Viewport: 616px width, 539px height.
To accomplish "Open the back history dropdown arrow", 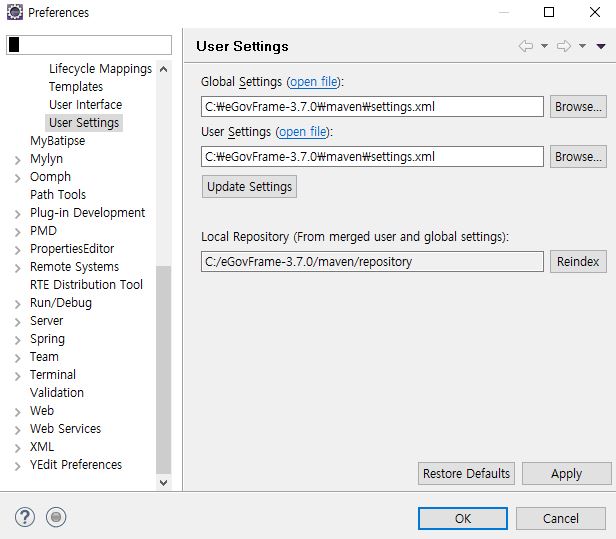I will click(544, 46).
